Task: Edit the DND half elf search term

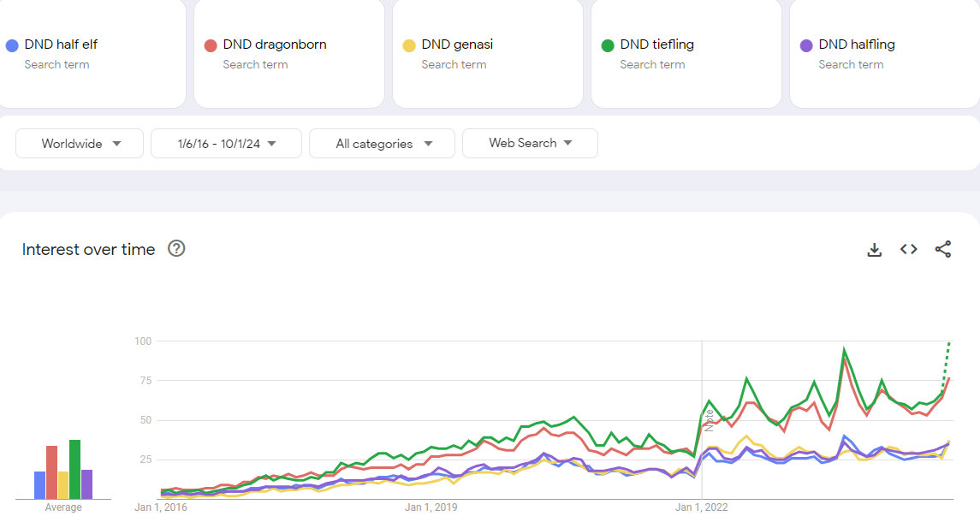Action: click(x=61, y=44)
